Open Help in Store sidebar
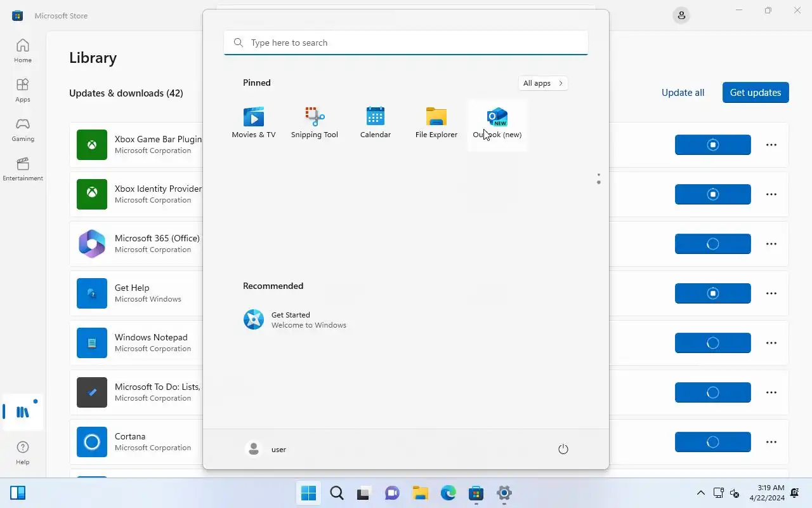Image resolution: width=812 pixels, height=508 pixels. pyautogui.click(x=23, y=453)
